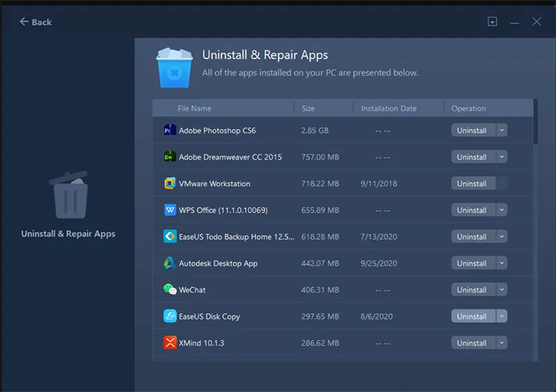The height and width of the screenshot is (392, 556).
Task: Uninstall WPS Office
Action: pyautogui.click(x=473, y=210)
